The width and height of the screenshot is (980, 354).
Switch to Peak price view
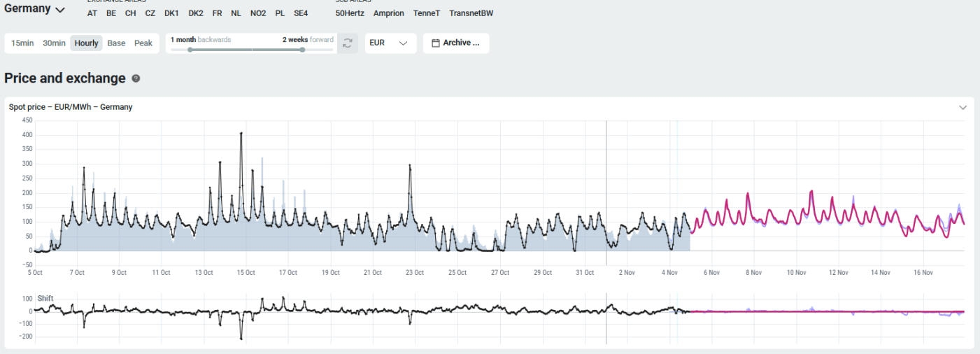click(143, 43)
